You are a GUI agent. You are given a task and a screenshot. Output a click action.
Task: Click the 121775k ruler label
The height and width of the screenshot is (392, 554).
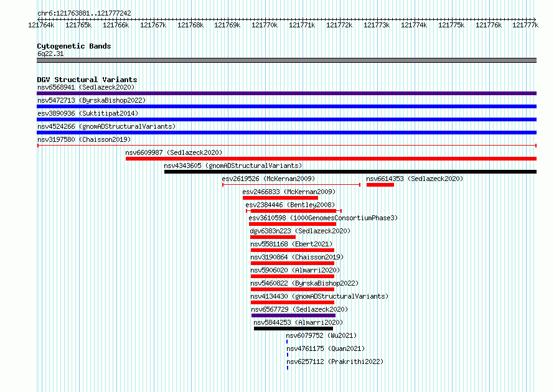tap(451, 25)
